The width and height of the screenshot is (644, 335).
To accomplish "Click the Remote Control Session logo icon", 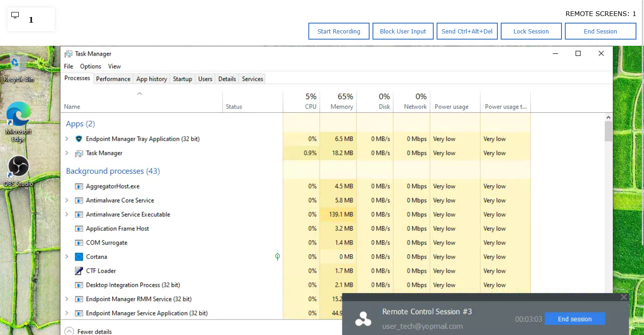I will point(363,319).
